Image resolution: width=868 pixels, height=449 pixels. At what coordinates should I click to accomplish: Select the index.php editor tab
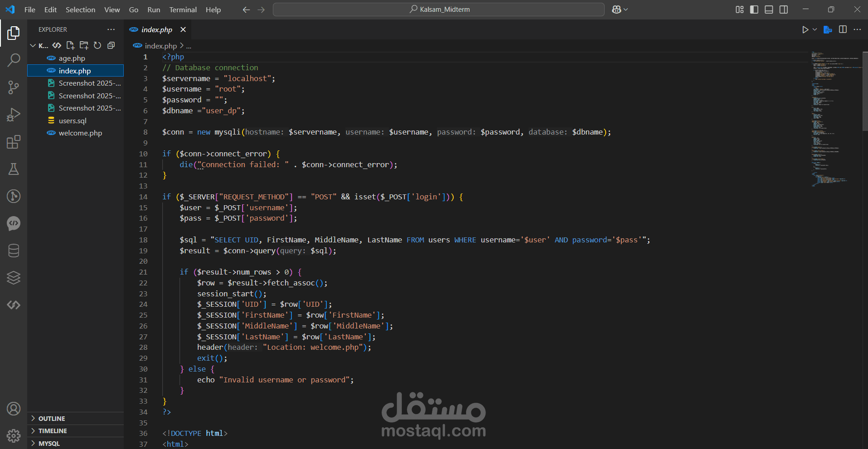coord(156,29)
